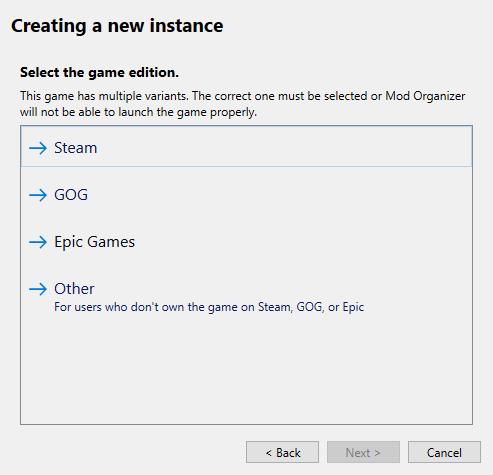Click the blue arrow beside Epic Games

tap(38, 242)
